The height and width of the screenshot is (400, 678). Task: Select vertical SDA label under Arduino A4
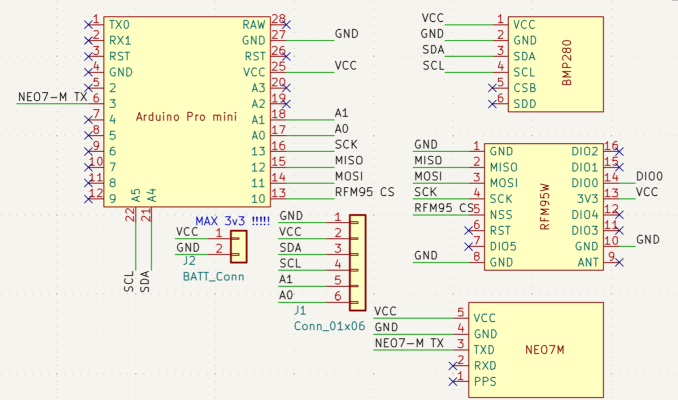[x=145, y=282]
